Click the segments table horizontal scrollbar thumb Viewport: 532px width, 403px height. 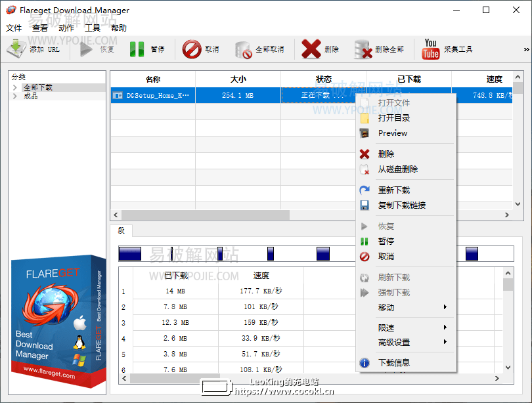click(x=175, y=379)
